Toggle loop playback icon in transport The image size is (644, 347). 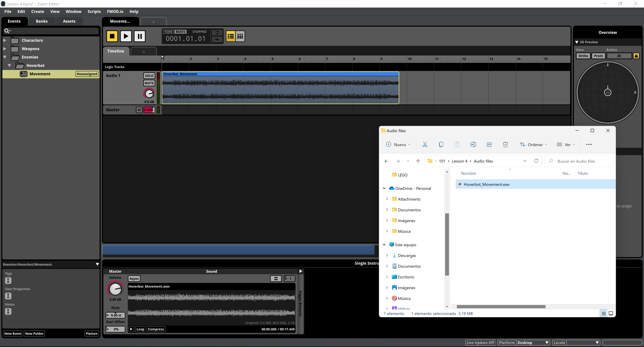click(x=217, y=33)
